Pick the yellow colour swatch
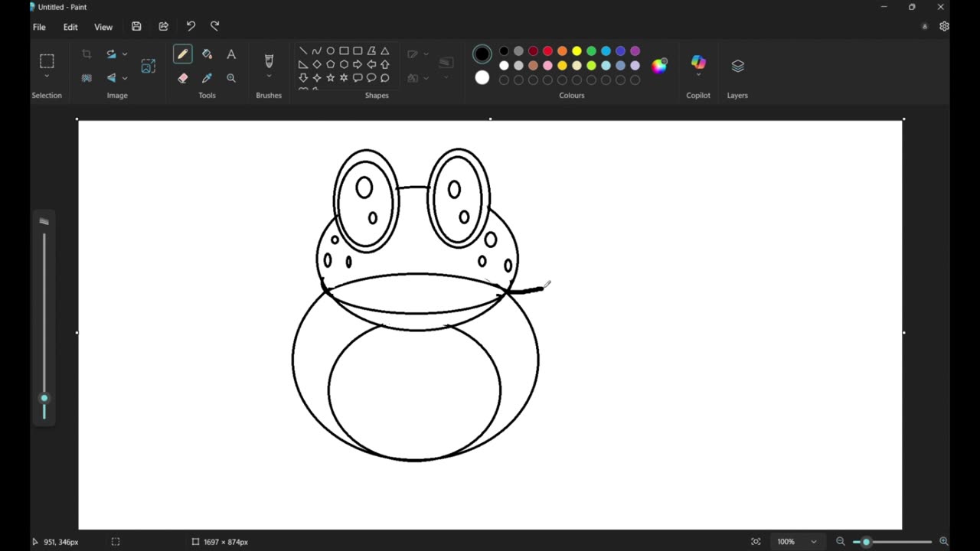This screenshot has height=551, width=980. [577, 51]
